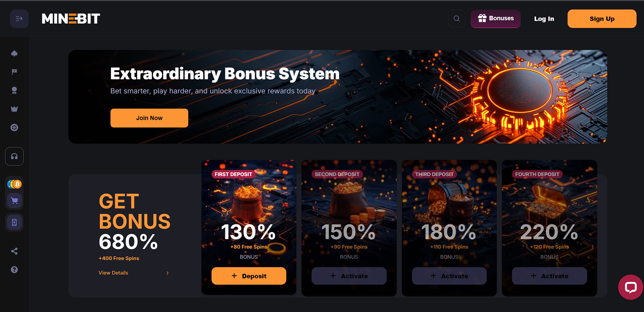Select the crown icon in sidebar

(14, 109)
